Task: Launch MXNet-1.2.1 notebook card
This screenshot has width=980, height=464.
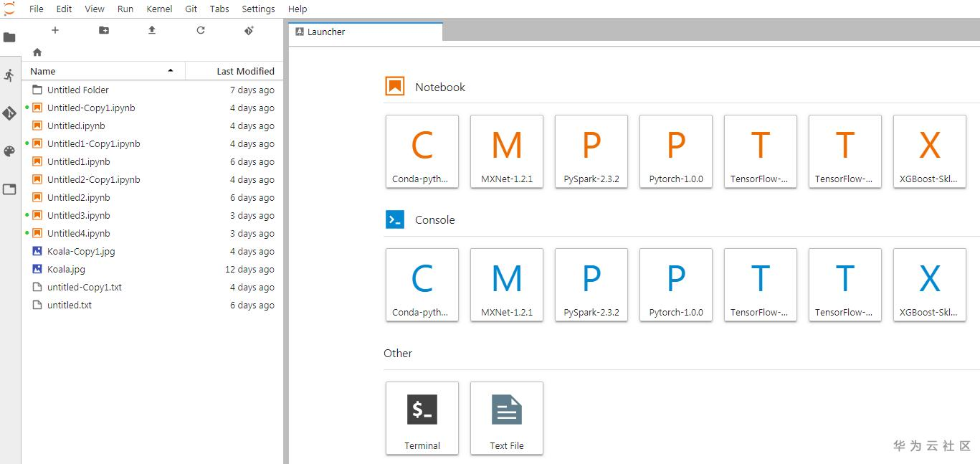Action: click(x=507, y=151)
